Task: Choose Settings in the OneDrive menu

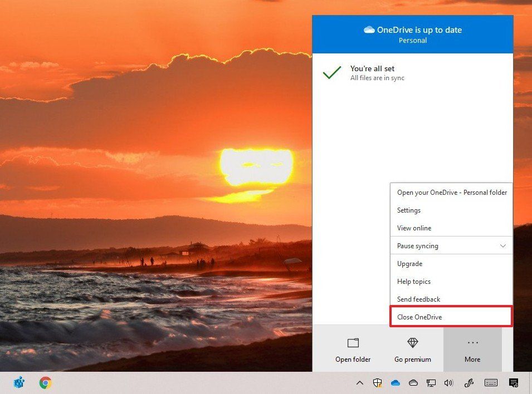Action: [409, 210]
